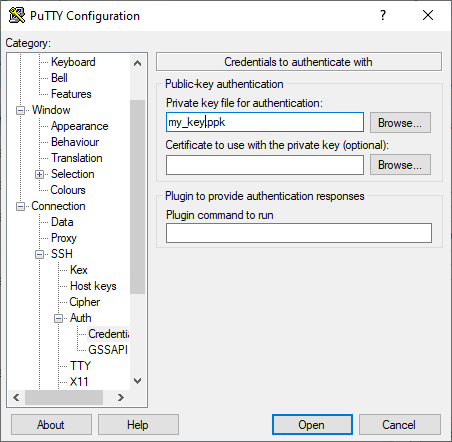The image size is (452, 442).
Task: Close the PuTTY Configuration dialog
Action: pyautogui.click(x=428, y=15)
